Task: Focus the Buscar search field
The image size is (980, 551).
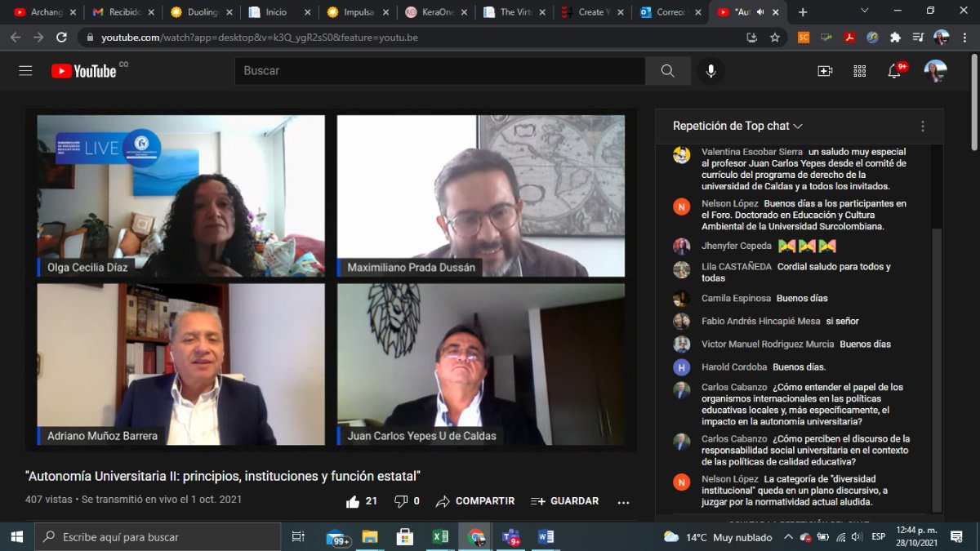Action: coord(440,71)
